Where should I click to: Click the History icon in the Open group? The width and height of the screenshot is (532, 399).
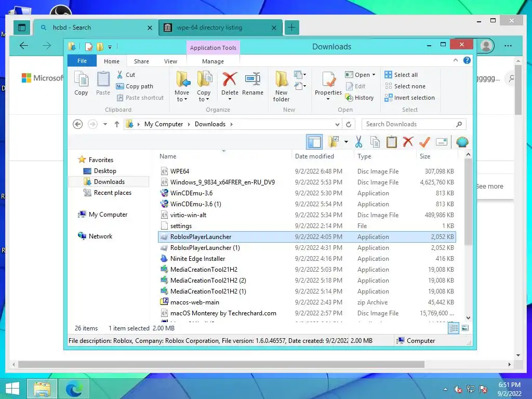349,98
